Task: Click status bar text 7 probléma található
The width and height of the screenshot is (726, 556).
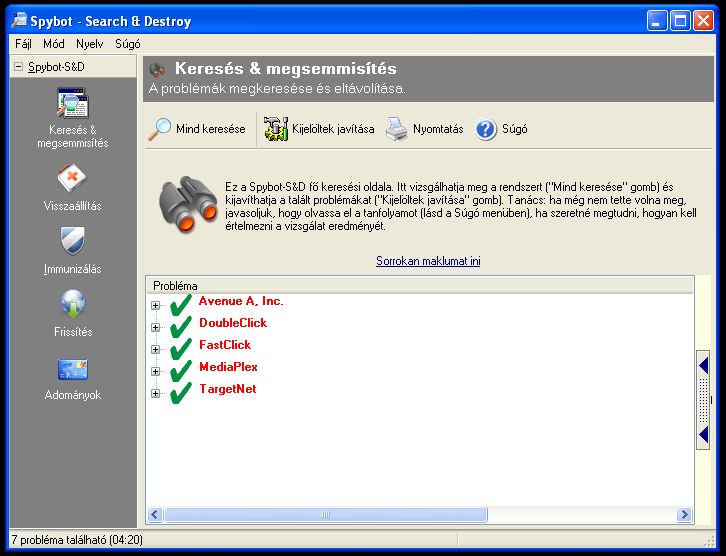Action: [x=77, y=540]
